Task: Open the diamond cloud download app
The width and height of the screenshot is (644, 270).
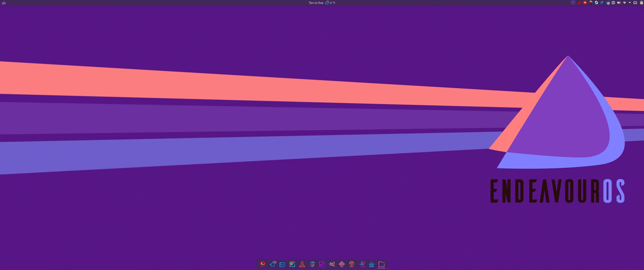Action: point(342,264)
